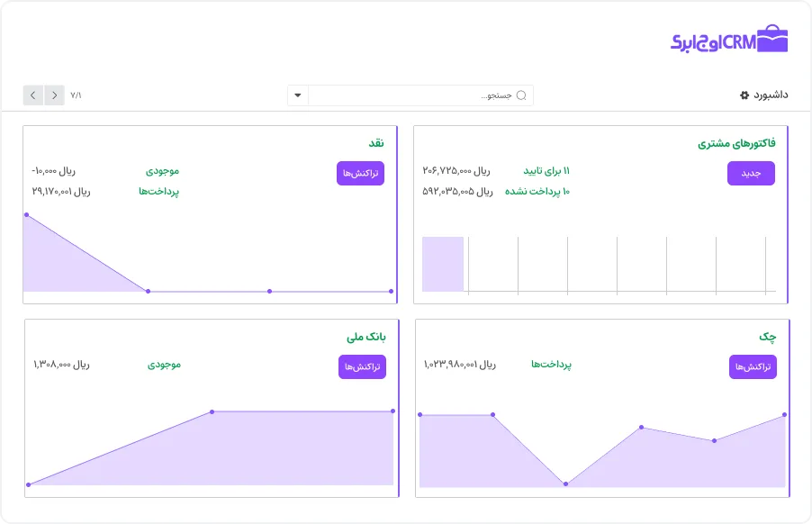This screenshot has height=524, width=812.
Task: Open تراکنش‌ها in the چک card
Action: (753, 366)
